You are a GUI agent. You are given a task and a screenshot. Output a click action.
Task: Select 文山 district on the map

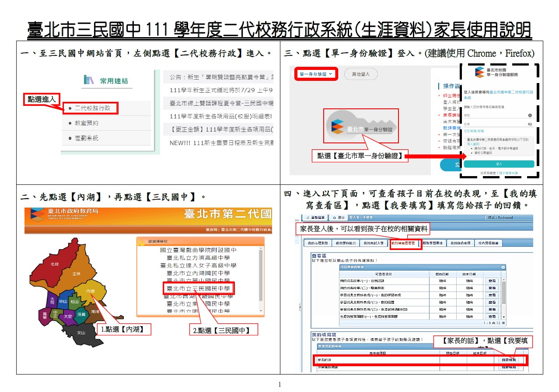point(81,333)
